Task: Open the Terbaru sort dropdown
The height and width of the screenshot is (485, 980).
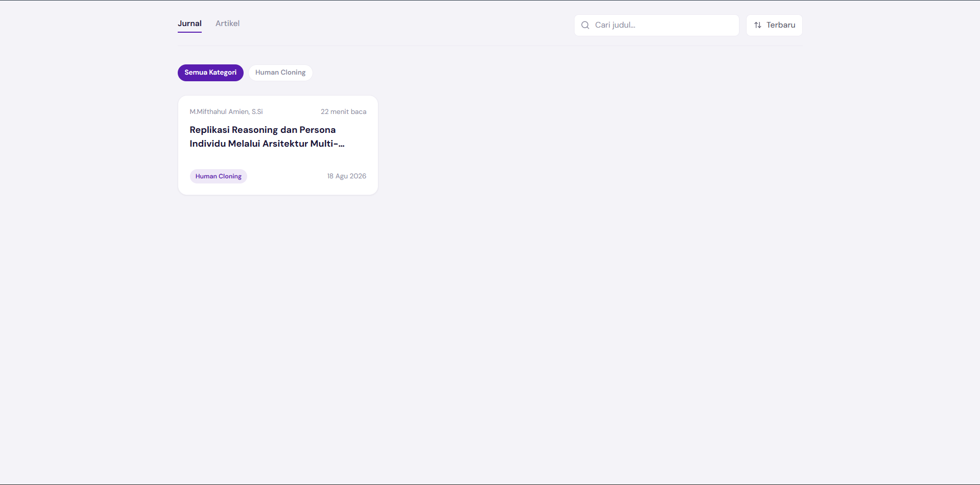Action: (x=774, y=25)
